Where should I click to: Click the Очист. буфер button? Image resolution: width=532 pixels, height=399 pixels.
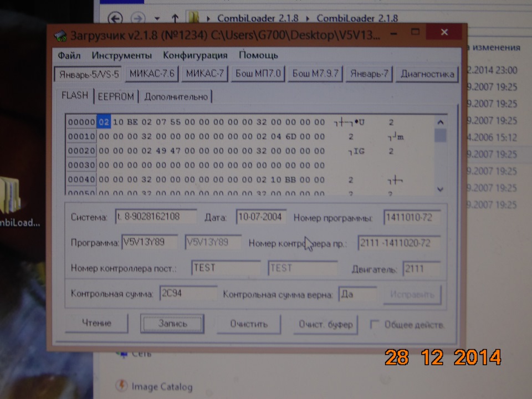325,325
